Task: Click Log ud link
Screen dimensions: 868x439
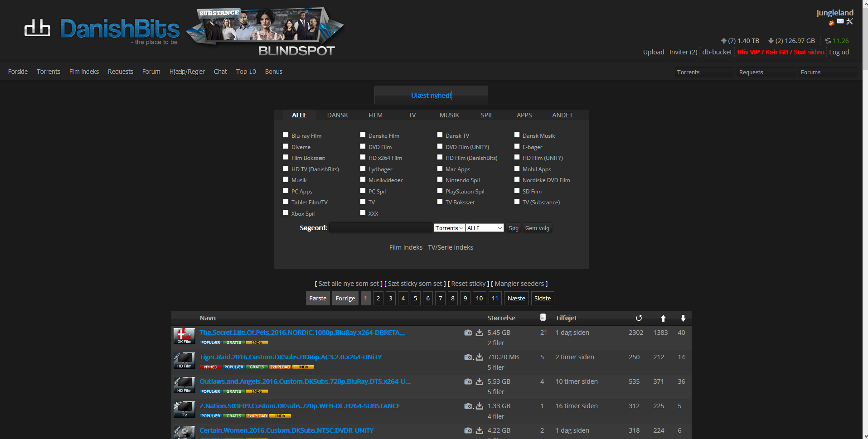Action: pos(839,52)
